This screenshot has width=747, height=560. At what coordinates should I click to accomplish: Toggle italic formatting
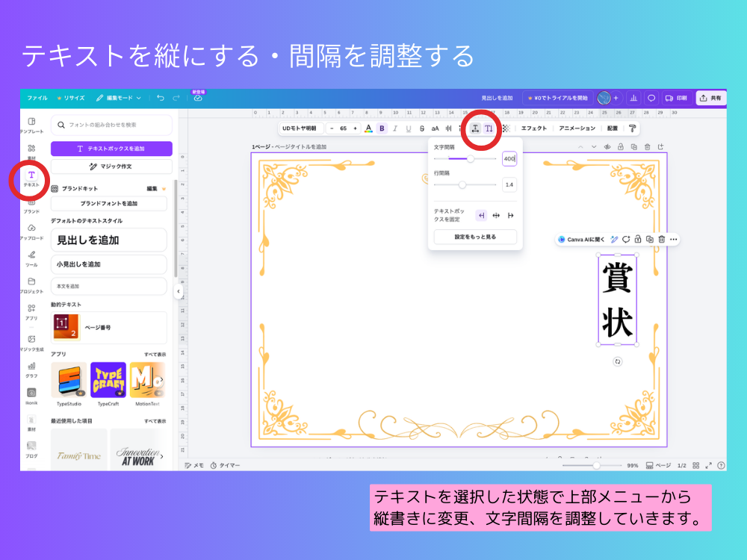(x=395, y=128)
